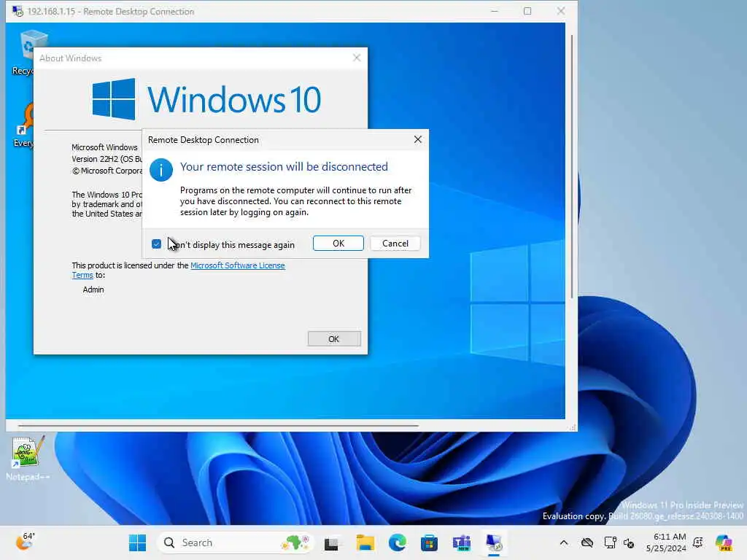Open Task View from the taskbar
The image size is (747, 560).
click(332, 542)
